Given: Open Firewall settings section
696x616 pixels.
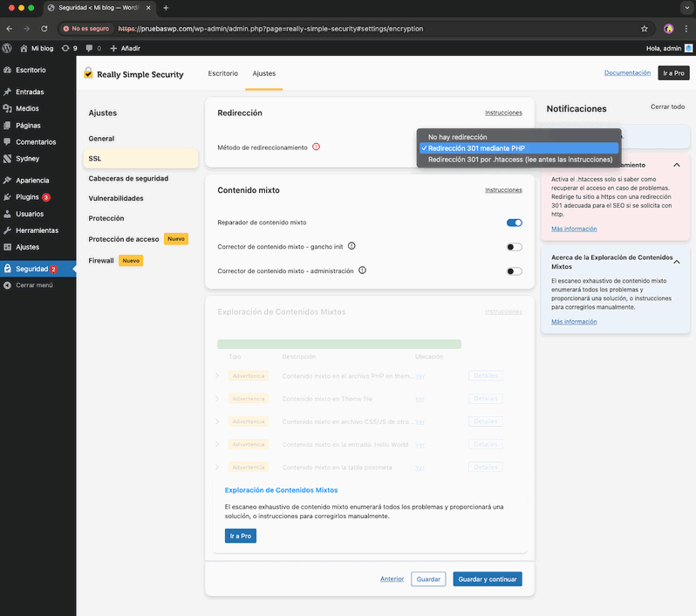Looking at the screenshot, I should point(140,261).
